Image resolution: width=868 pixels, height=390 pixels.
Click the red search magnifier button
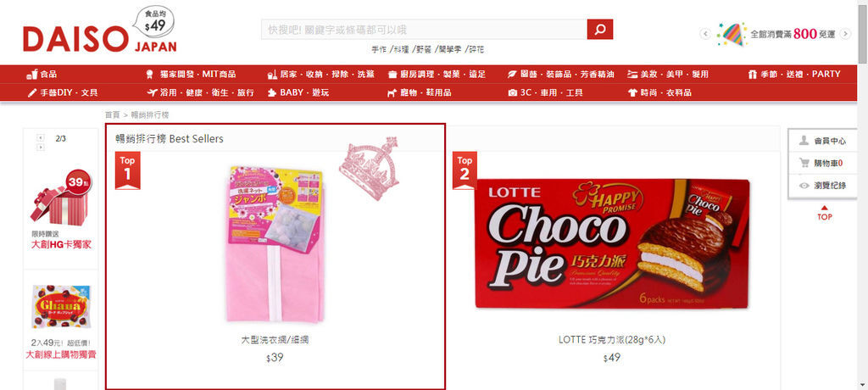(x=600, y=30)
